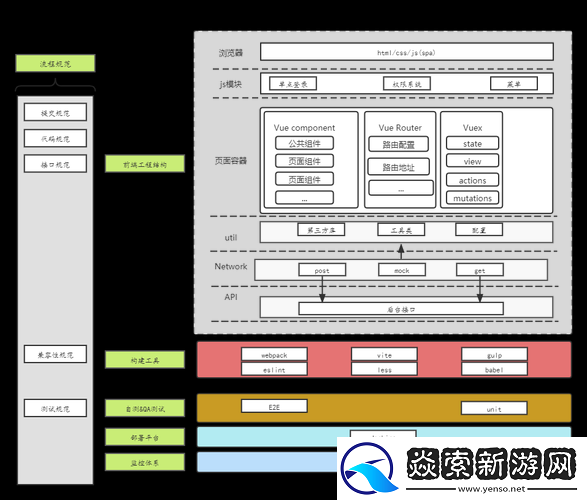Click the yenso site logo icon
The image size is (587, 500).
pyautogui.click(x=369, y=469)
